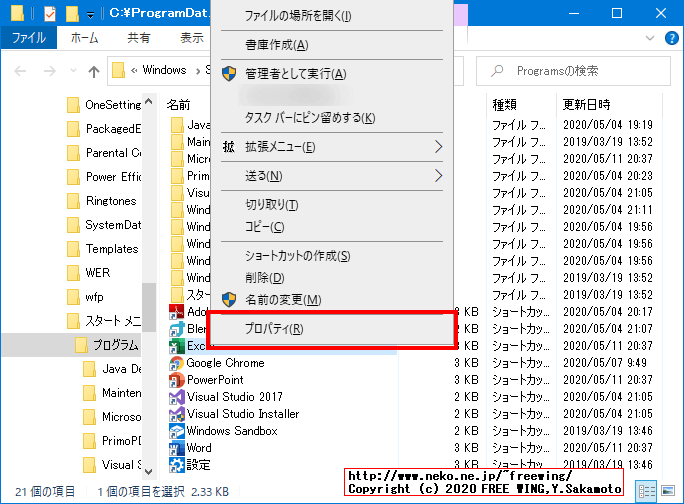684x504 pixels.
Task: Choose ファイルの場所を開く in context menu
Action: [x=332, y=16]
